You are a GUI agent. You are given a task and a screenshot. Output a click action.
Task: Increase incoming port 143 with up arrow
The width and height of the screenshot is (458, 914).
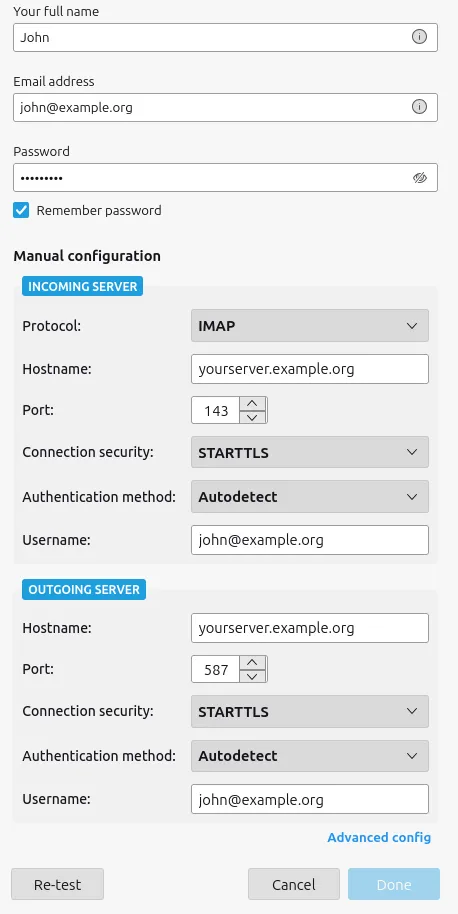click(252, 403)
